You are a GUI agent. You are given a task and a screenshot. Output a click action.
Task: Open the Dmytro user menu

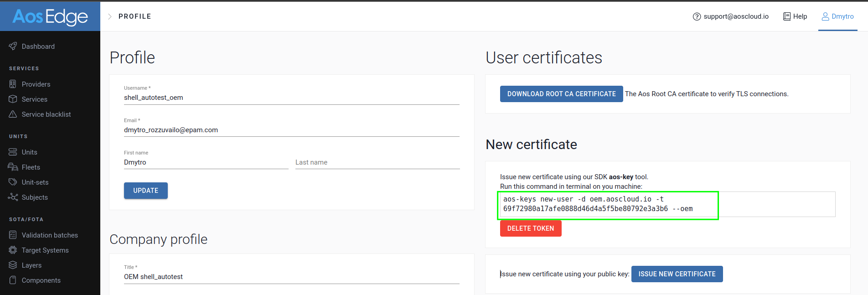pyautogui.click(x=837, y=16)
